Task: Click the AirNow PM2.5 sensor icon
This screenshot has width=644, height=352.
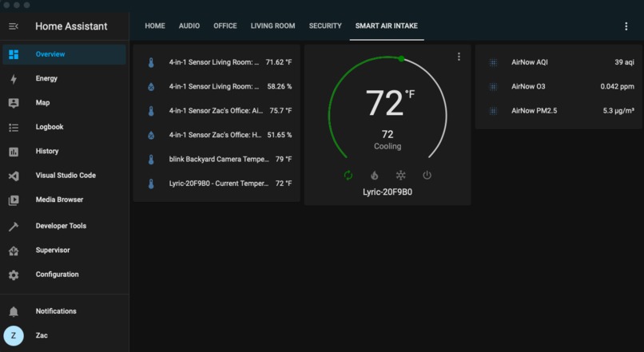Action: point(493,111)
